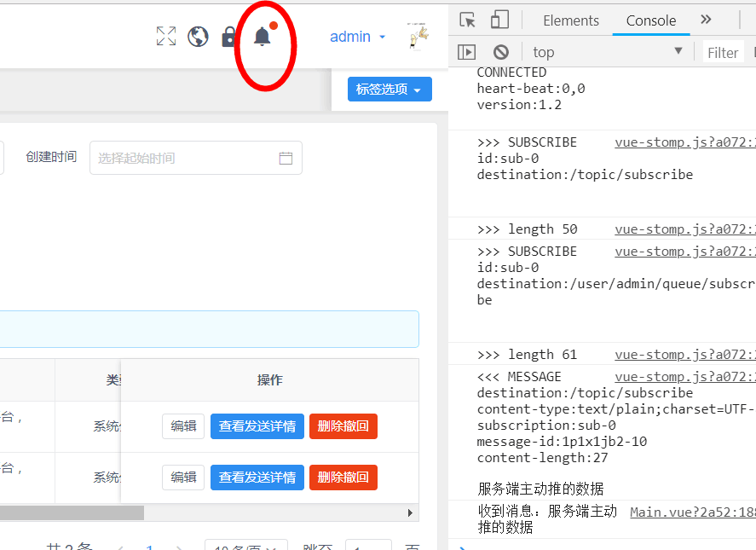This screenshot has height=550, width=756.
Task: Click the fullscreen toggle icon
Action: (x=166, y=37)
